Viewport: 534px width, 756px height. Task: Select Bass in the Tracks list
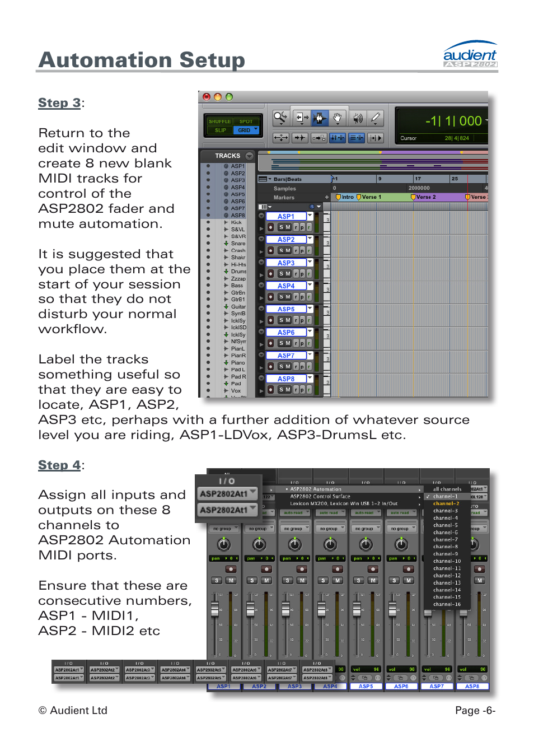click(237, 286)
